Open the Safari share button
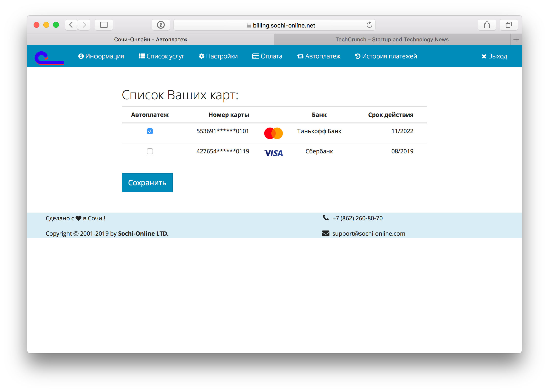Viewport: 549px width, 392px height. point(487,25)
